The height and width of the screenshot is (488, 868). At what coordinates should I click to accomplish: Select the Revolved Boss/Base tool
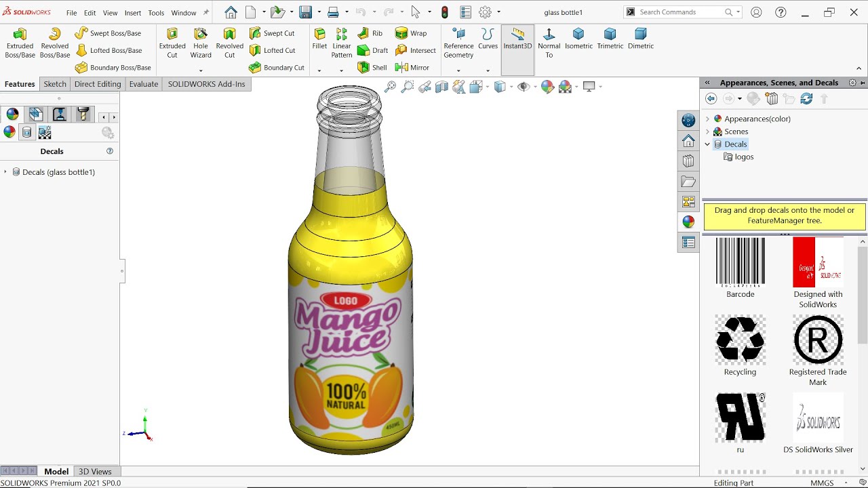click(55, 43)
